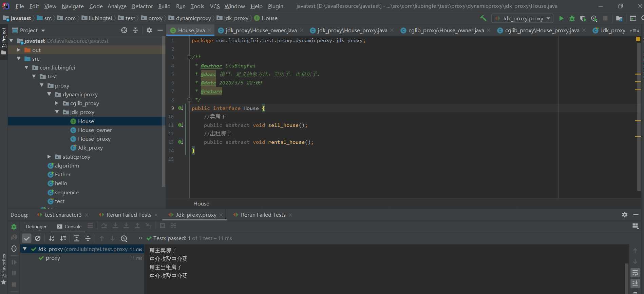Screen dimensions: 644x294
Task: Click Step Out icon in debugger toolbar
Action: [x=137, y=226]
